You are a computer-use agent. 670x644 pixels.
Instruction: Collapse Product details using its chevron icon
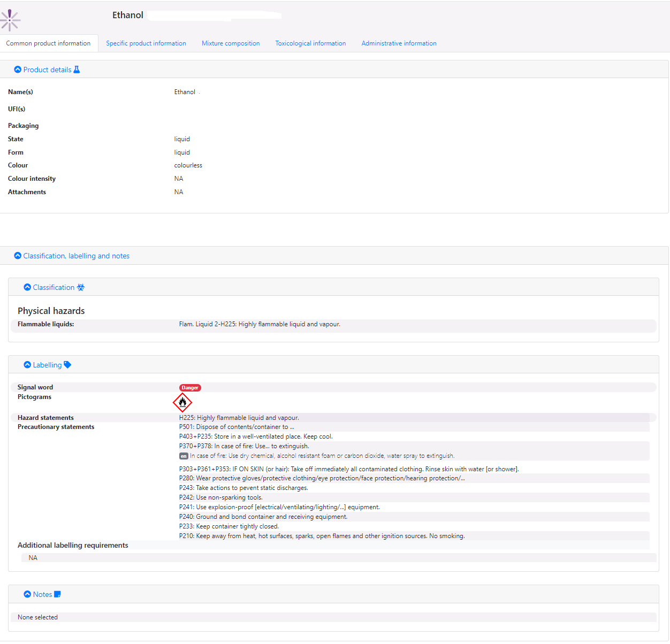pos(18,70)
